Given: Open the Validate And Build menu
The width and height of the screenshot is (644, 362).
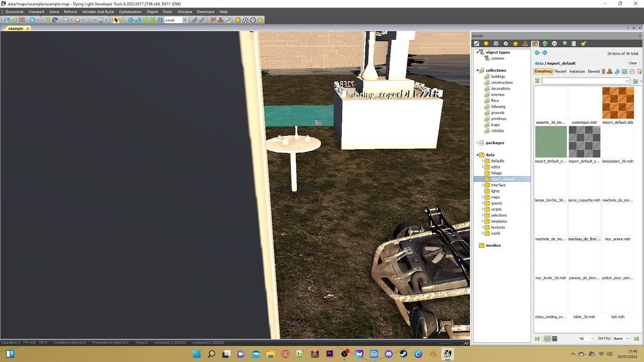Looking at the screenshot, I should click(98, 12).
